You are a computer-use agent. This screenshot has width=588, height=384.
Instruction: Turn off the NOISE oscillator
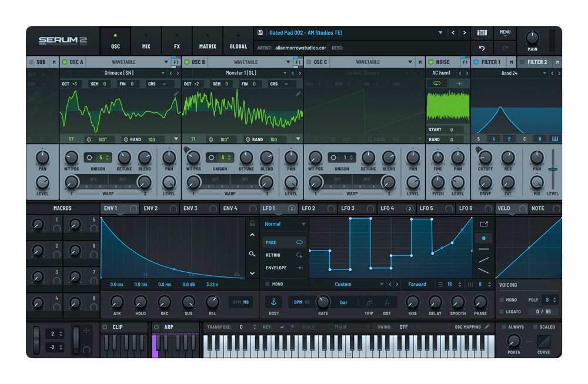pyautogui.click(x=431, y=62)
